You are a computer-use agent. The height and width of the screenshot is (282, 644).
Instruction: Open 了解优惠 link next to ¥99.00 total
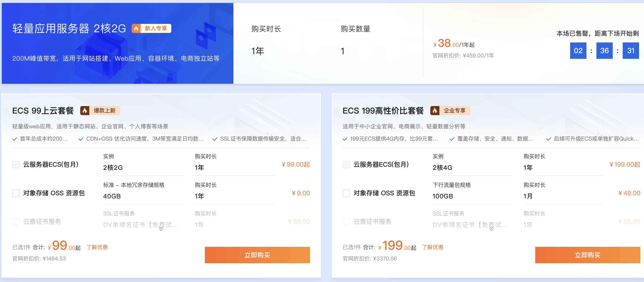tap(97, 247)
